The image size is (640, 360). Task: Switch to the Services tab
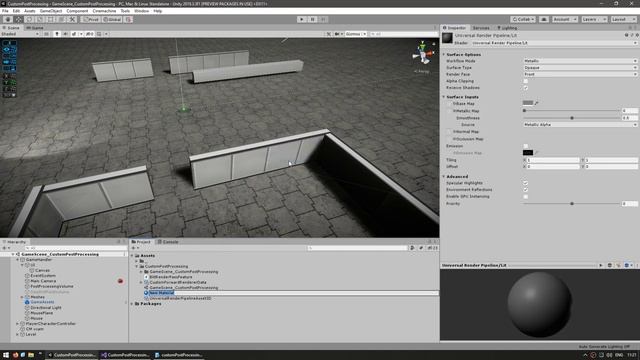481,28
